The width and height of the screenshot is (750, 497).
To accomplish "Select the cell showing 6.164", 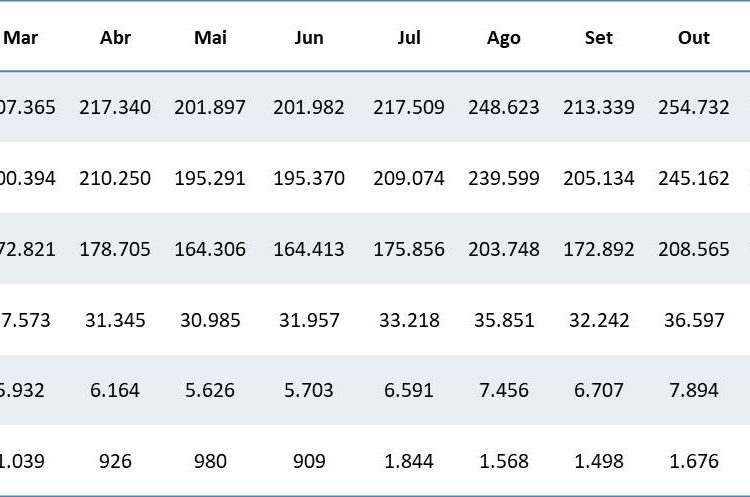I will (x=116, y=390).
